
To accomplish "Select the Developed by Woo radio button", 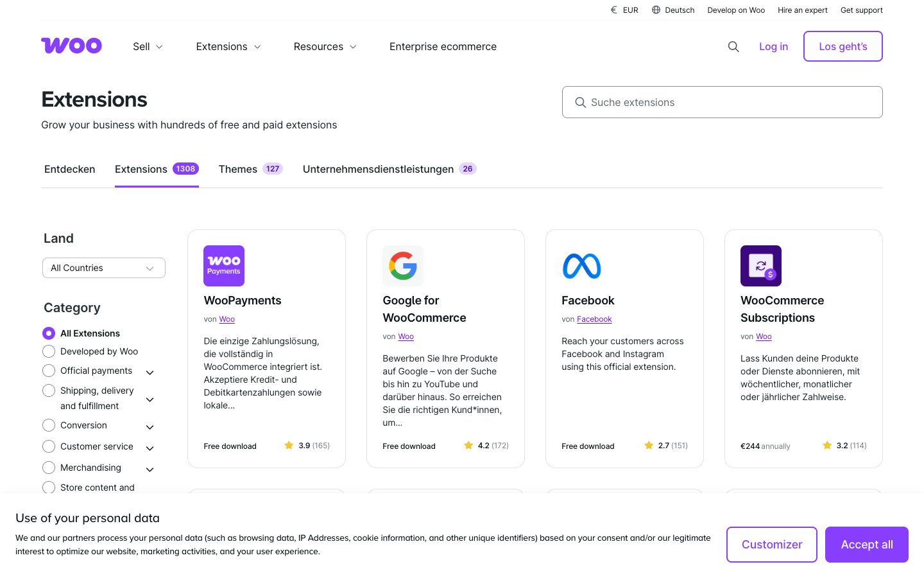I will [49, 351].
